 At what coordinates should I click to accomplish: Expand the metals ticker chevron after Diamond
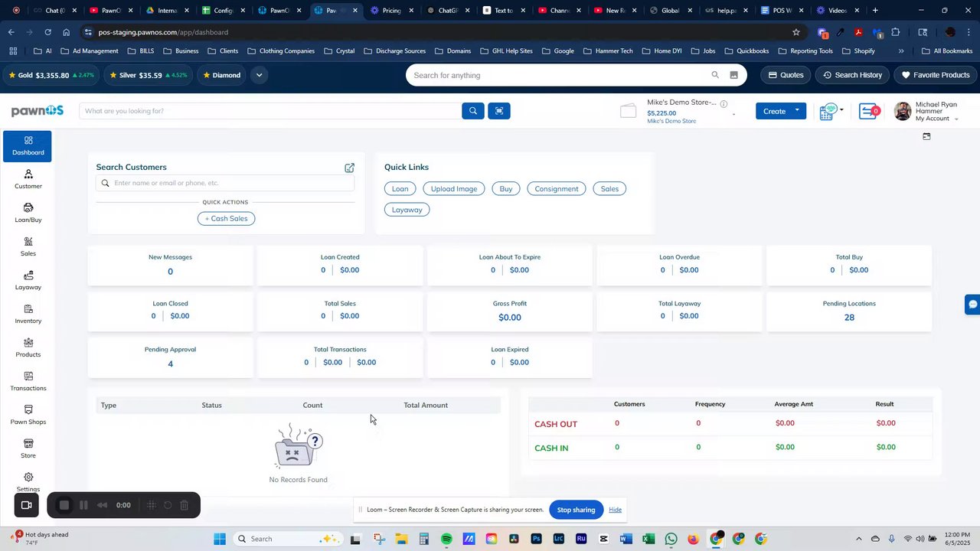[259, 75]
